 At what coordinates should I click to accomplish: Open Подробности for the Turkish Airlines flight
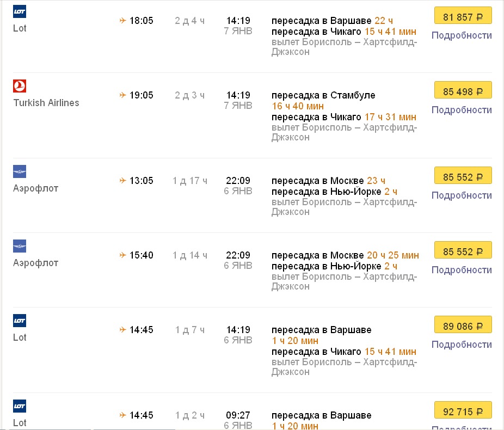click(462, 110)
